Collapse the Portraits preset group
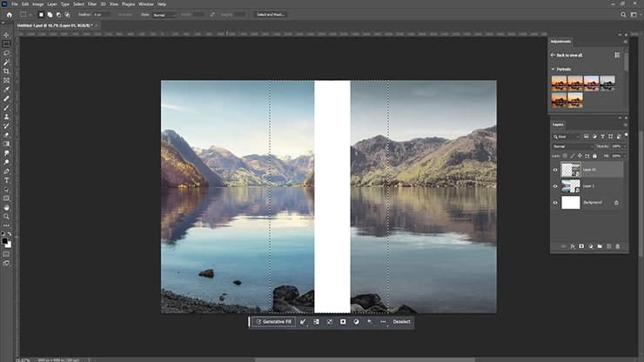 point(553,69)
